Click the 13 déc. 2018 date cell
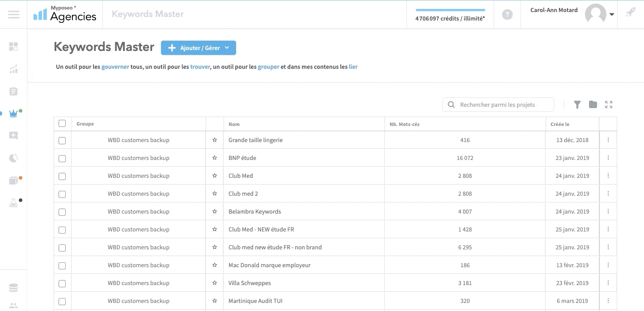The width and height of the screenshot is (644, 311). [x=572, y=140]
